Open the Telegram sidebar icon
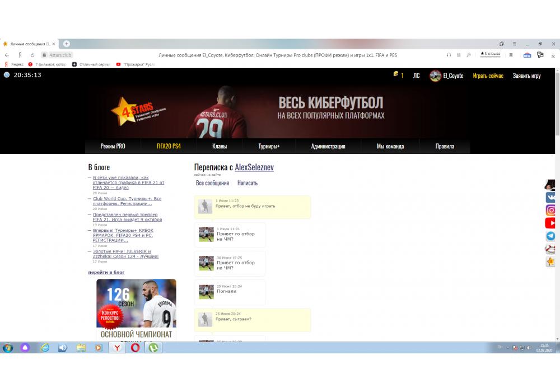Viewport: 560px width, 392px height. pos(550,236)
